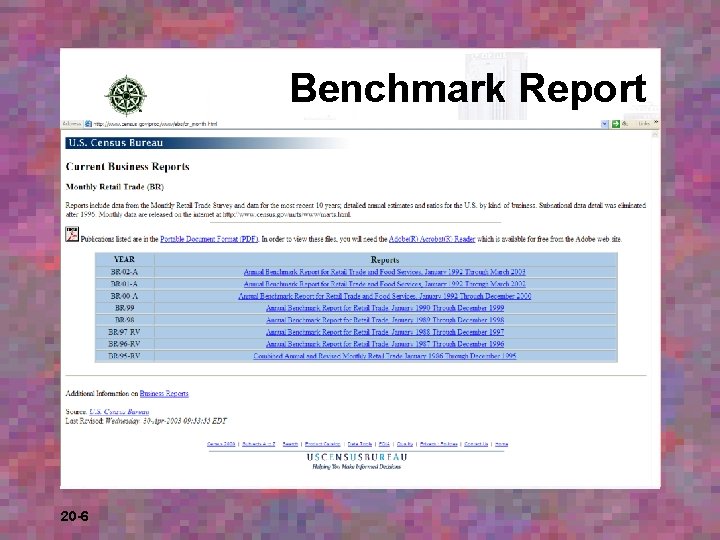Image resolution: width=720 pixels, height=540 pixels.
Task: Open BR/96-RV report through December 1996
Action: tap(385, 344)
